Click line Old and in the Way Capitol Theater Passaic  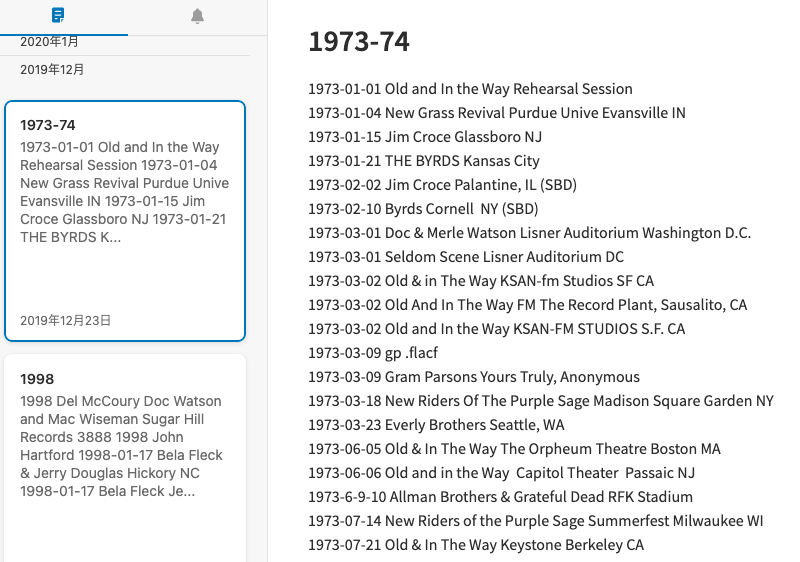[x=502, y=472]
